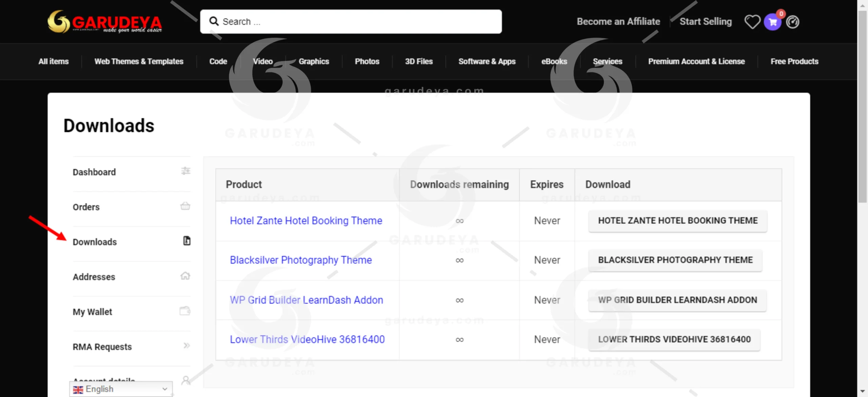Image resolution: width=868 pixels, height=397 pixels.
Task: Click Never in Hotel Zante row
Action: pos(547,221)
